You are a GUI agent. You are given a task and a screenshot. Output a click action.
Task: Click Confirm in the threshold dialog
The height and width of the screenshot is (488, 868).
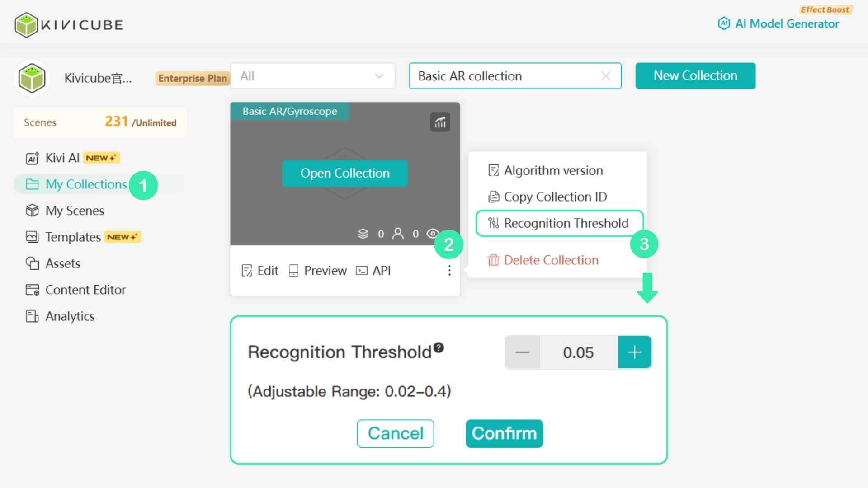coord(505,434)
